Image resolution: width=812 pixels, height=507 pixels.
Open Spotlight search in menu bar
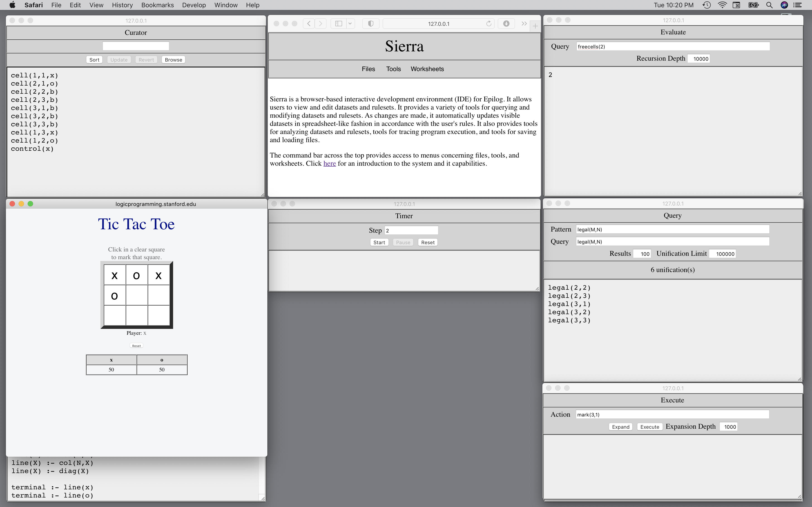[769, 5]
